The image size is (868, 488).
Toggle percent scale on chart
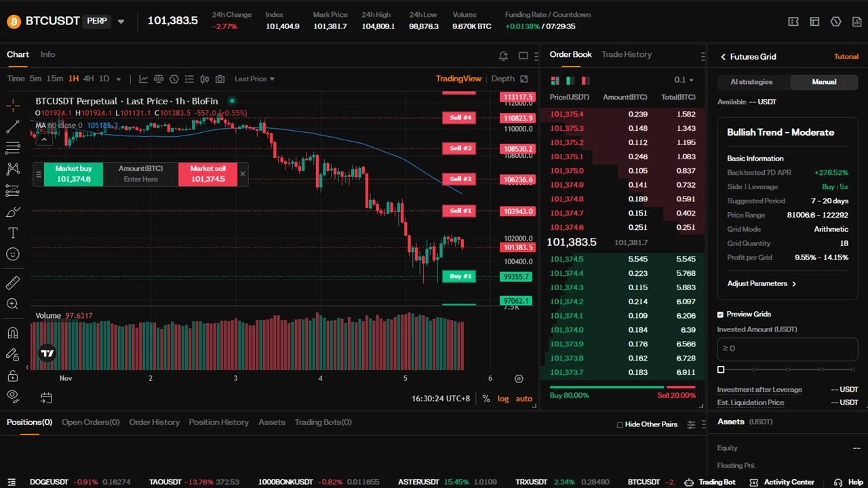(x=486, y=399)
